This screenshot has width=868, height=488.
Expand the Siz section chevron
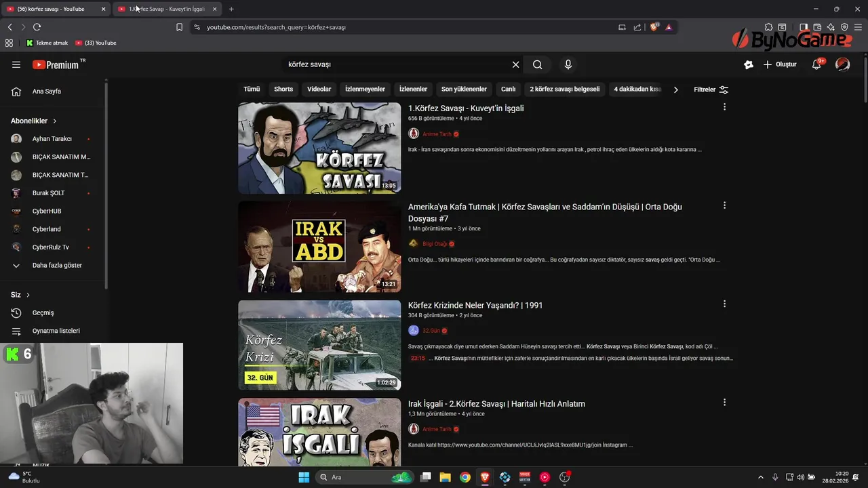point(28,295)
